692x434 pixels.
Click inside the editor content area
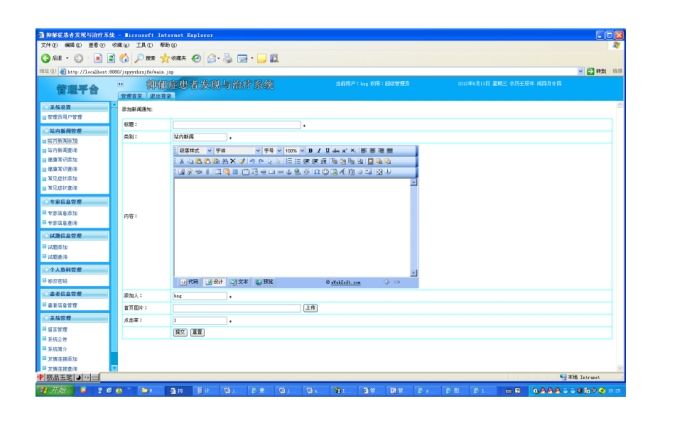tap(292, 227)
